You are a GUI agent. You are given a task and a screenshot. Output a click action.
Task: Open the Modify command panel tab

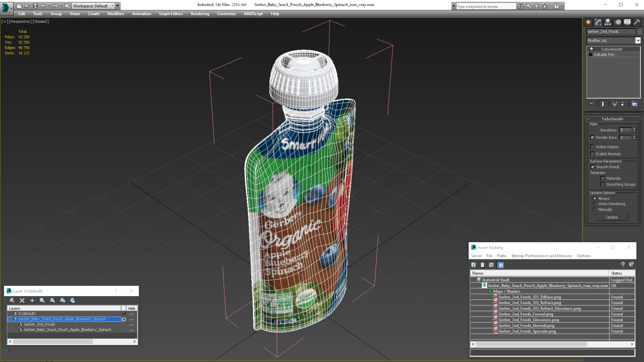(598, 22)
